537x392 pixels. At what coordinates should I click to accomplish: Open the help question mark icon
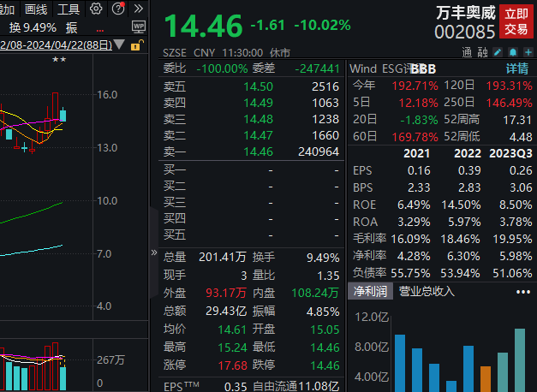118,9
